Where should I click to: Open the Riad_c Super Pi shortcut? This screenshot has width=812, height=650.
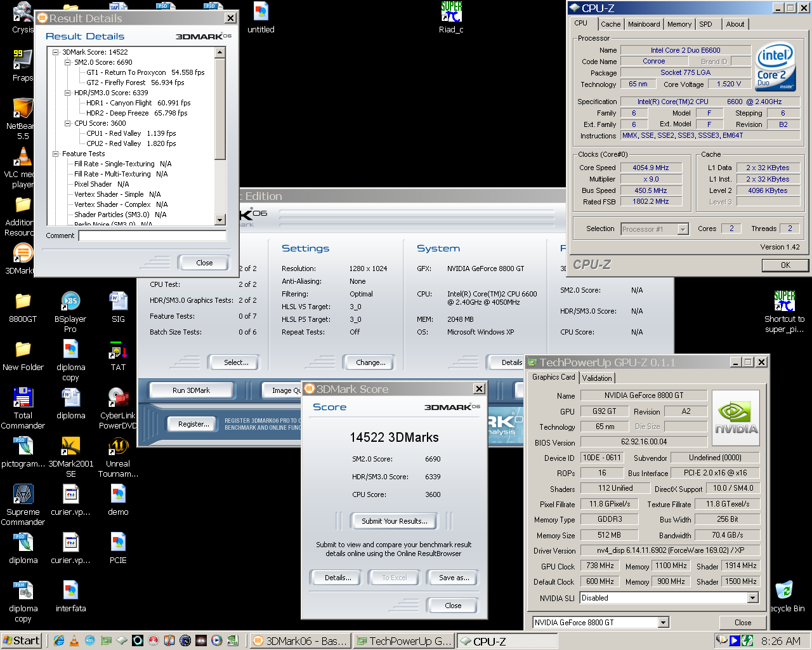click(x=451, y=17)
